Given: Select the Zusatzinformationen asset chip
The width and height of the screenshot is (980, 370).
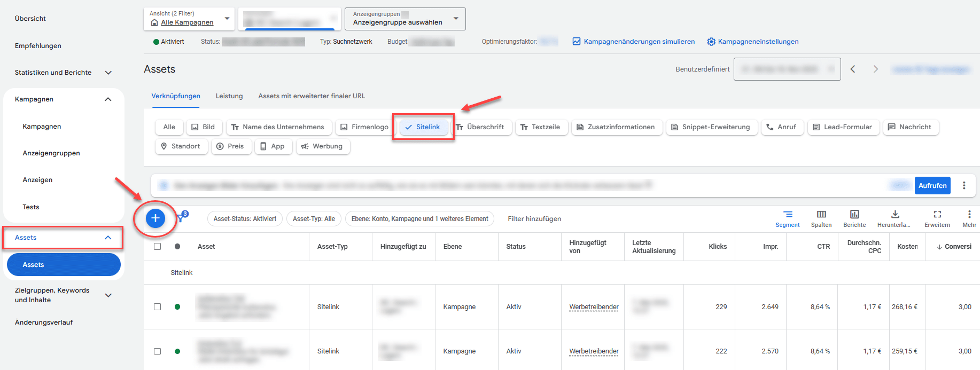Looking at the screenshot, I should (x=617, y=127).
